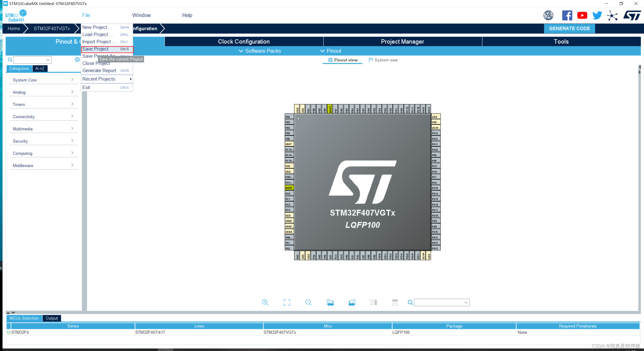Choose Load Project in File menu
Screen dimensions: 644x351
click(107, 35)
